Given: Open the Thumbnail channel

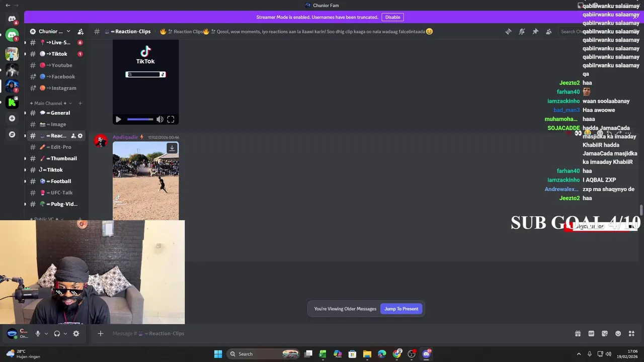Looking at the screenshot, I should pyautogui.click(x=56, y=158).
